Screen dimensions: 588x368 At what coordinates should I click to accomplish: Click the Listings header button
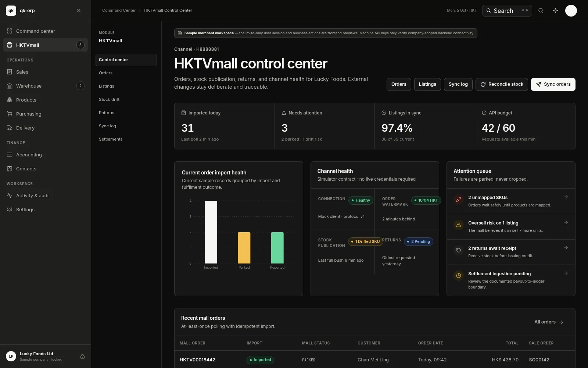point(427,84)
